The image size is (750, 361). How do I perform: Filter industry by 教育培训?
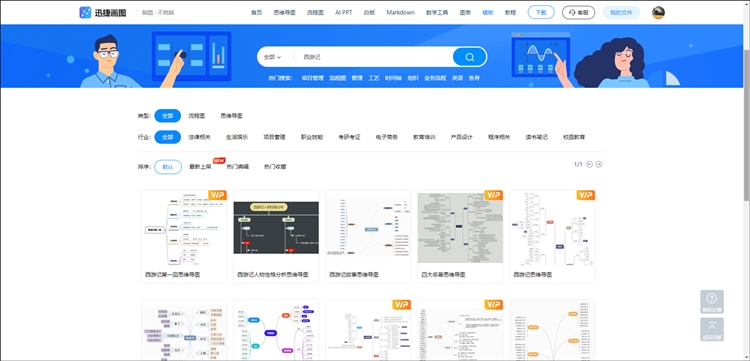tap(424, 137)
